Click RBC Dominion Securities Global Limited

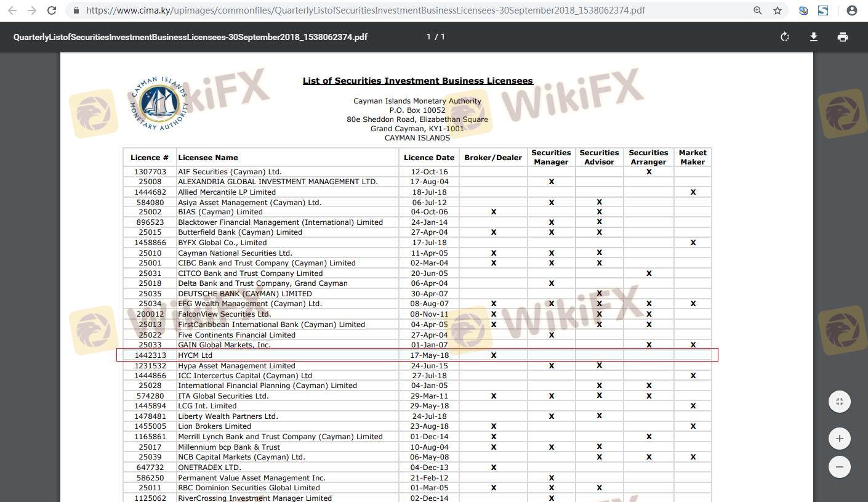[x=249, y=488]
